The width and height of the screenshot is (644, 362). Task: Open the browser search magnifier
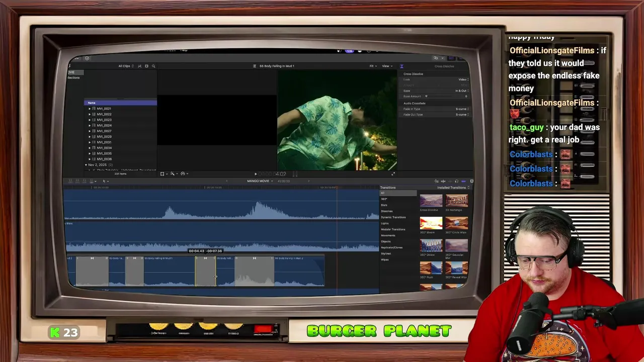click(x=153, y=66)
